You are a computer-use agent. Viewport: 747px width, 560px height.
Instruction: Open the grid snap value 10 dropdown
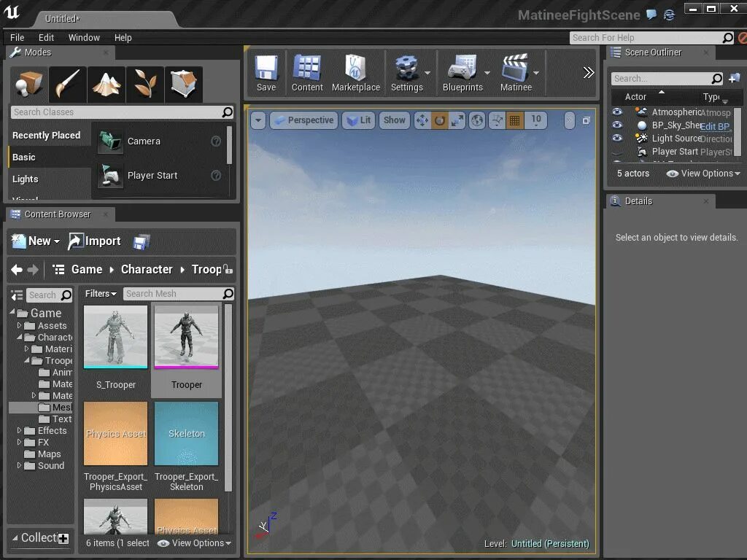(536, 120)
